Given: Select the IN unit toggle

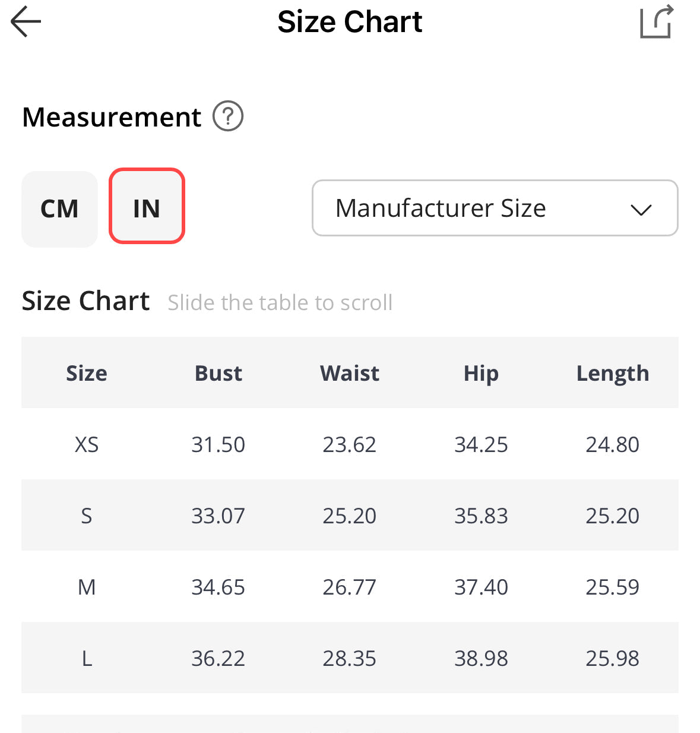Looking at the screenshot, I should (x=147, y=206).
